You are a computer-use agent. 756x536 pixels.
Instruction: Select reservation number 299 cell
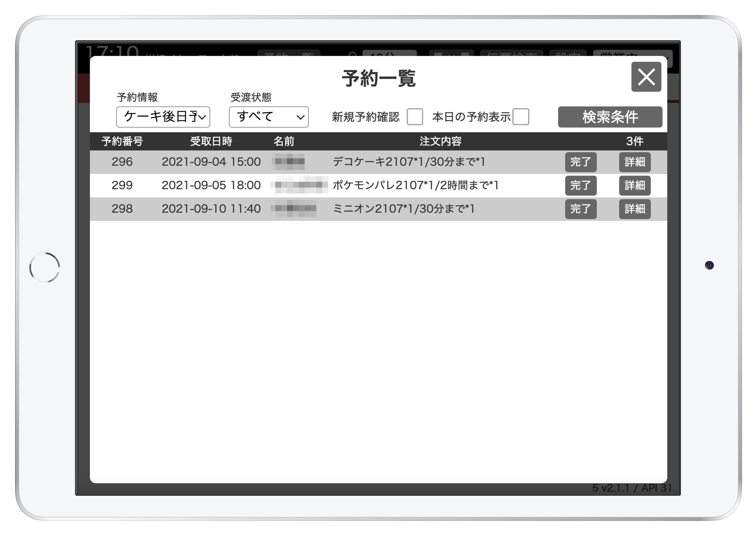point(122,185)
